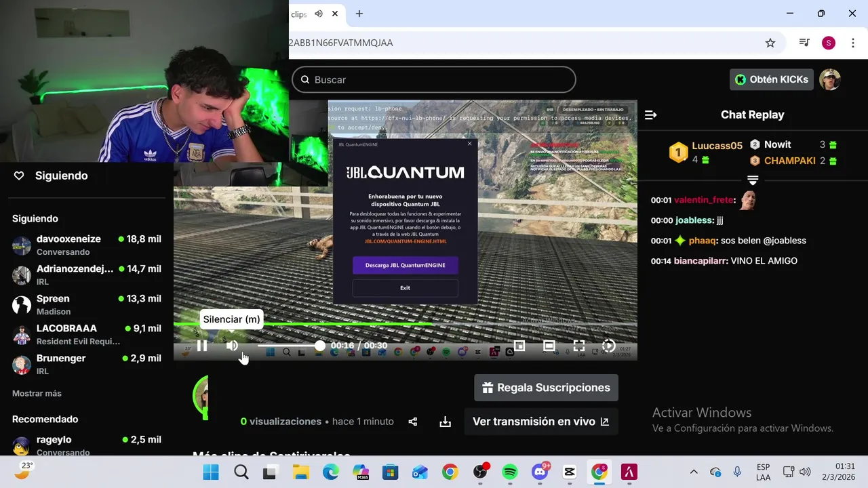Image resolution: width=868 pixels, height=488 pixels.
Task: Open Outlook from taskbar
Action: (420, 472)
